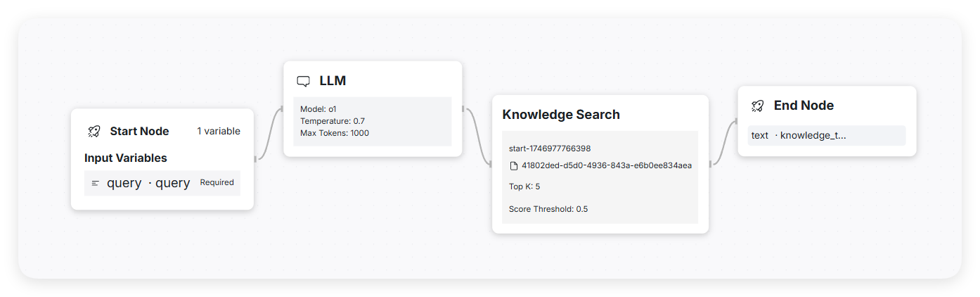Screen dimensions: 980x297
Task: Click the Top K: 5 setting
Action: click(524, 187)
